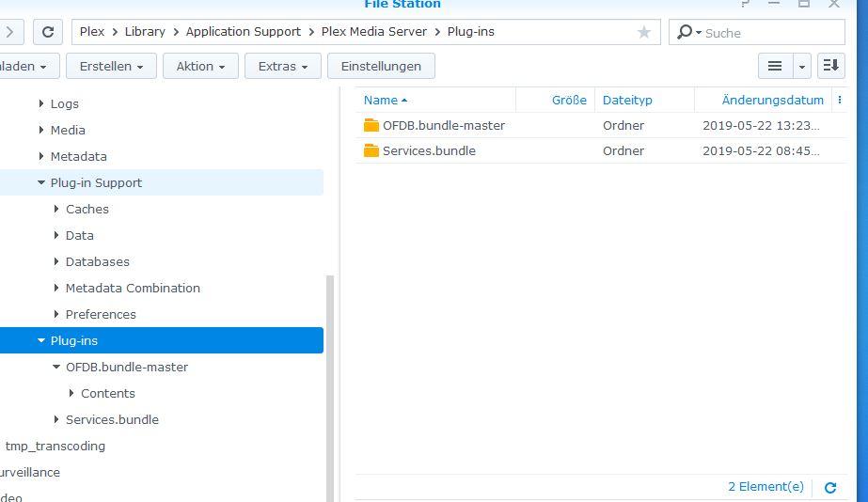868x502 pixels.
Task: Refresh the file list in the status bar
Action: (x=830, y=487)
